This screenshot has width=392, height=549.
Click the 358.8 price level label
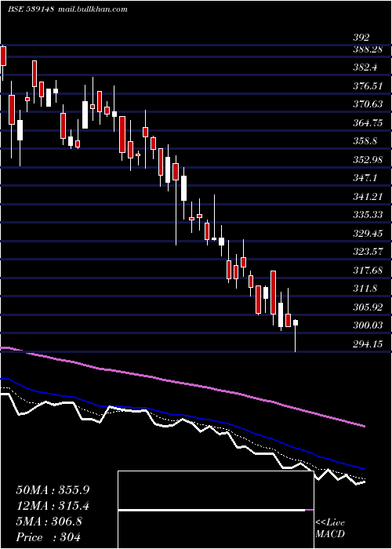[365, 141]
